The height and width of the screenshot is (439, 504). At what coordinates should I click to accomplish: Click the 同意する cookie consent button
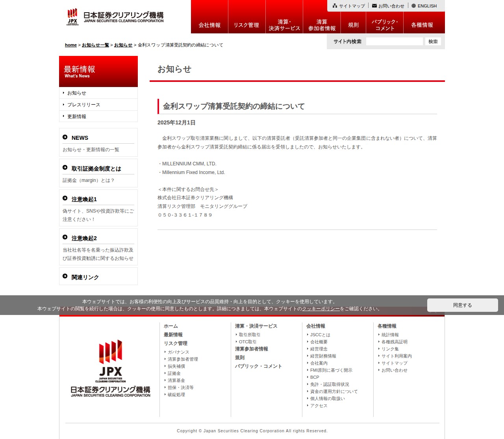tap(462, 305)
